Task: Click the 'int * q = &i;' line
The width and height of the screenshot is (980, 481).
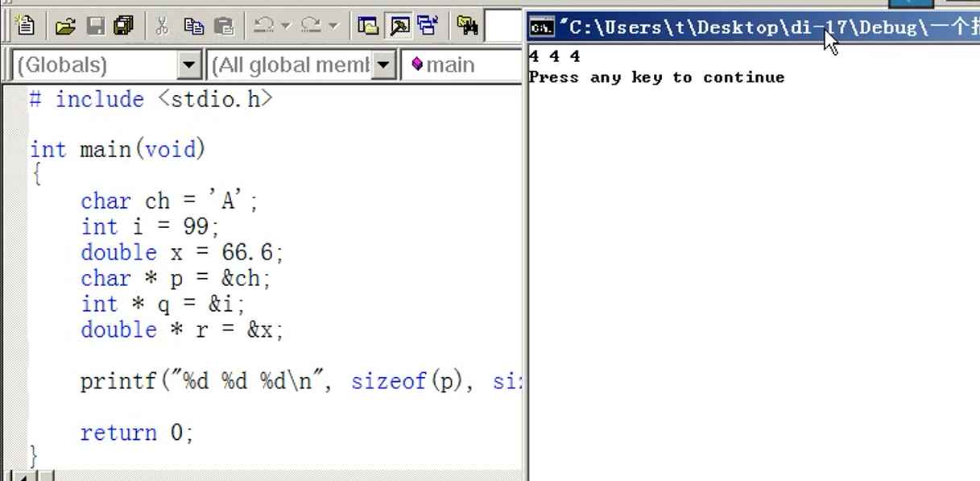Action: click(x=163, y=304)
